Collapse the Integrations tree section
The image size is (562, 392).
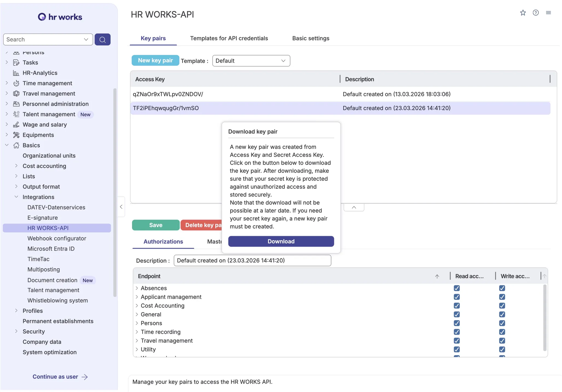coord(16,197)
